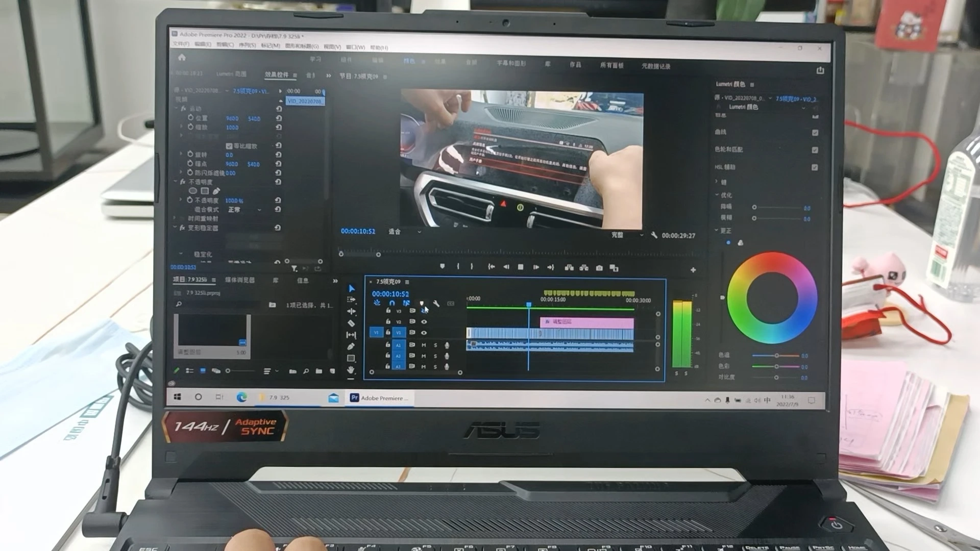The width and height of the screenshot is (980, 551).
Task: Create ellipse mask under opacity
Action: pos(193,191)
